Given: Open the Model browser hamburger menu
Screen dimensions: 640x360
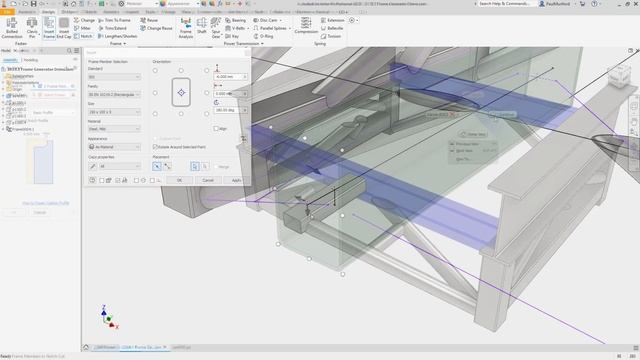Looking at the screenshot, I should click(76, 51).
